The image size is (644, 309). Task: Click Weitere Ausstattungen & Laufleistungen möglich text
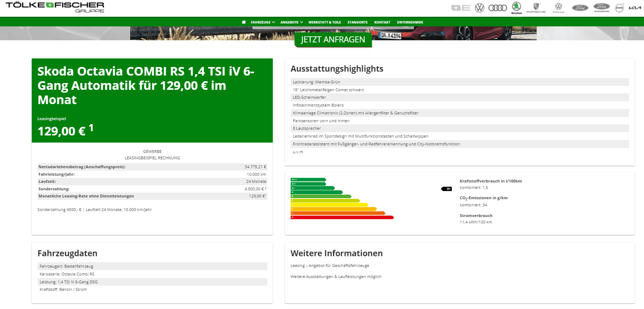[336, 277]
